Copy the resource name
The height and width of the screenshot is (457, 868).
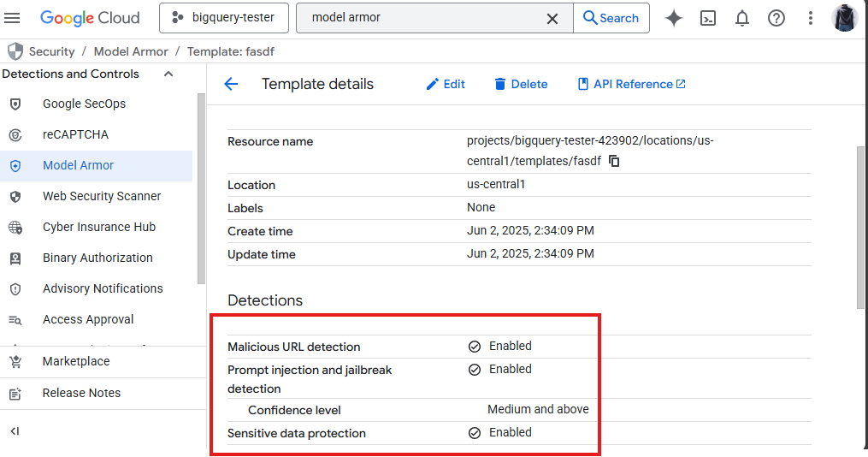pos(614,161)
